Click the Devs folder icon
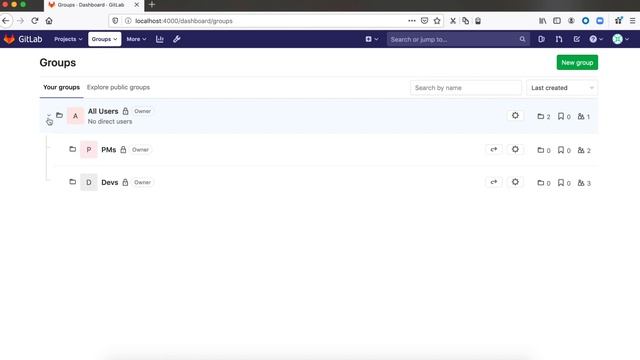 point(73,182)
